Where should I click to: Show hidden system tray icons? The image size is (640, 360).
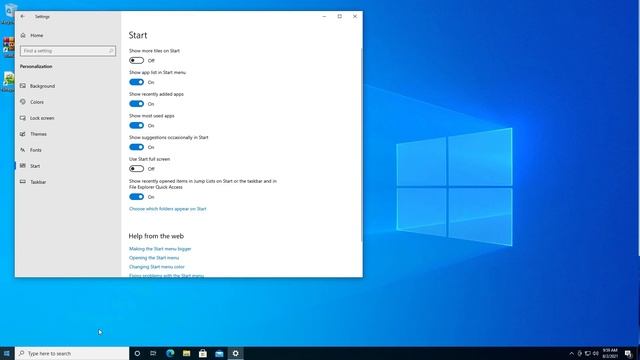click(x=571, y=353)
